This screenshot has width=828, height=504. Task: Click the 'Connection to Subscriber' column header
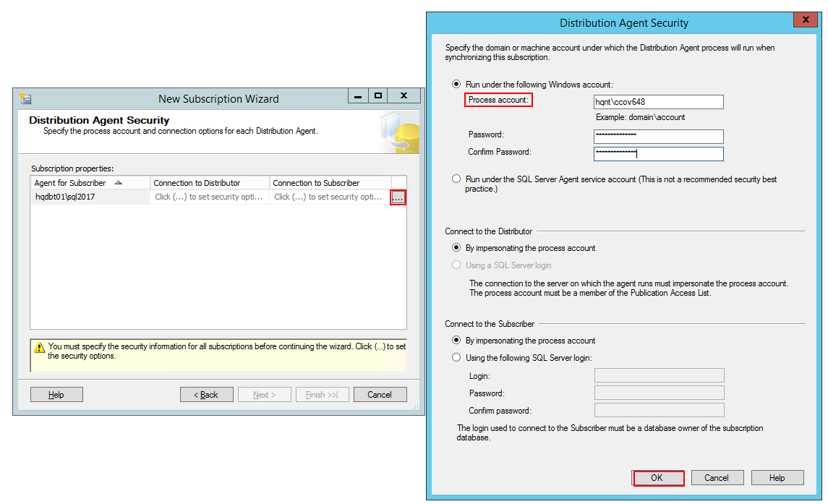tap(318, 182)
